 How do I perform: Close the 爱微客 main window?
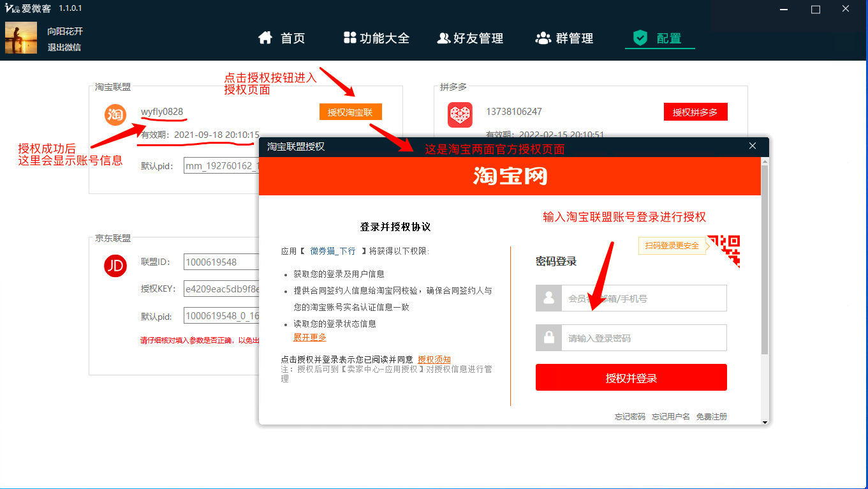tap(845, 9)
